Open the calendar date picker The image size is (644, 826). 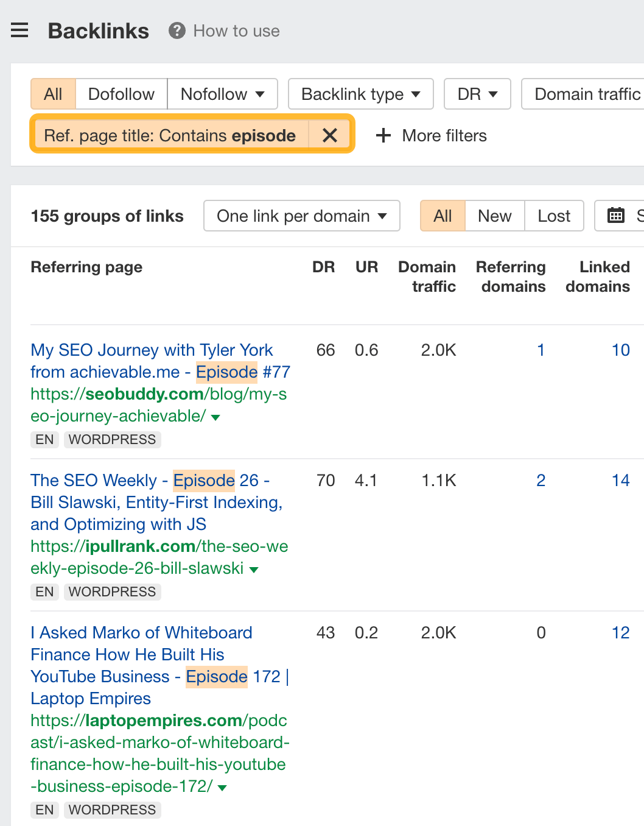617,216
